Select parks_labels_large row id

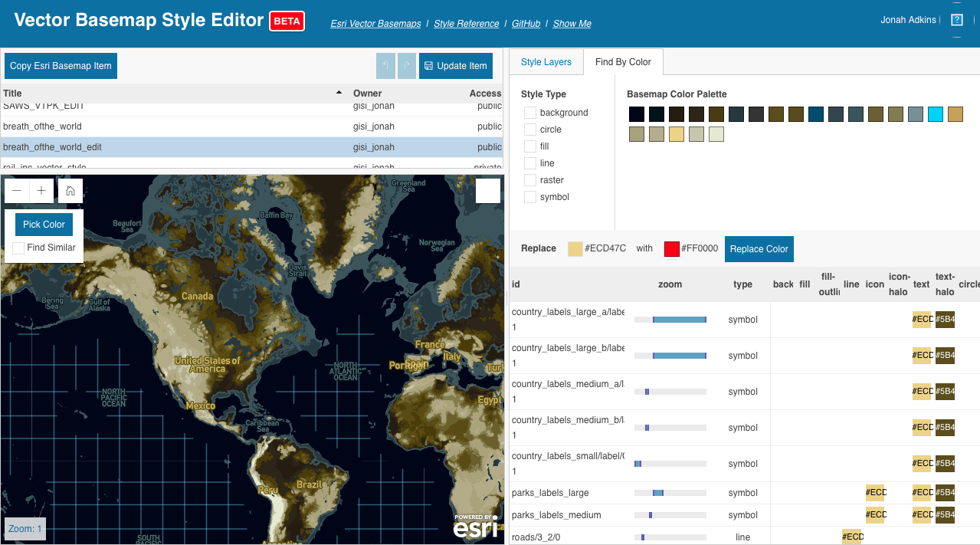pyautogui.click(x=550, y=493)
